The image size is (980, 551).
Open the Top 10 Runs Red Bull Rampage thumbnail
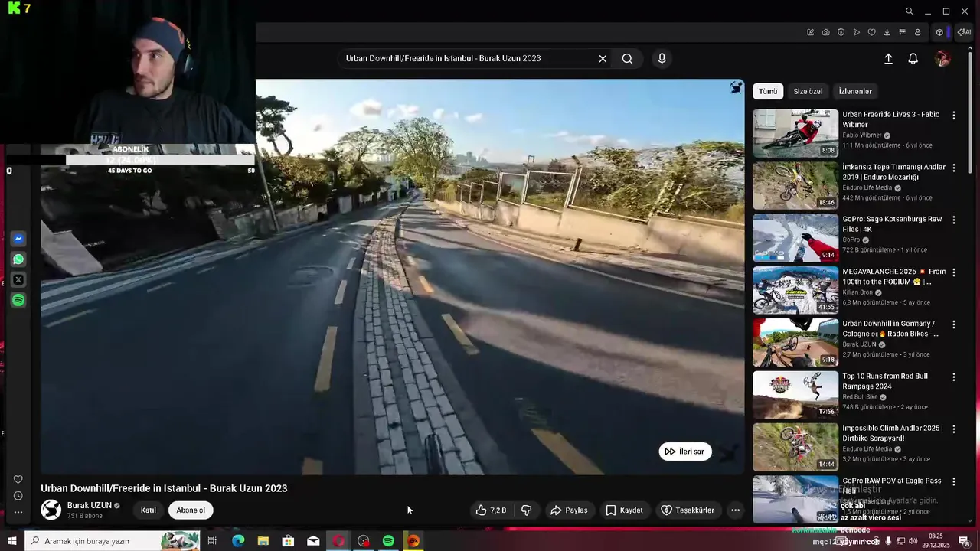pos(795,395)
